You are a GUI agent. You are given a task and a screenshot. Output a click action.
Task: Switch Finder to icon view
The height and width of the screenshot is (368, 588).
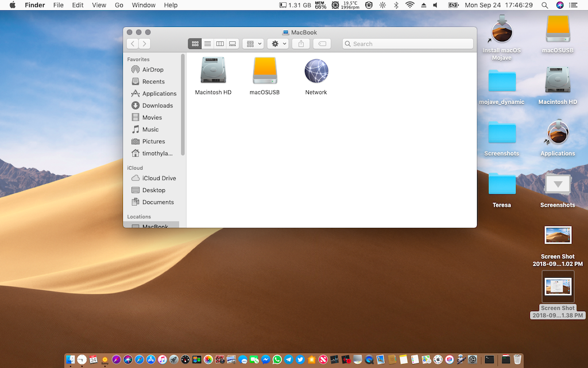click(x=195, y=44)
